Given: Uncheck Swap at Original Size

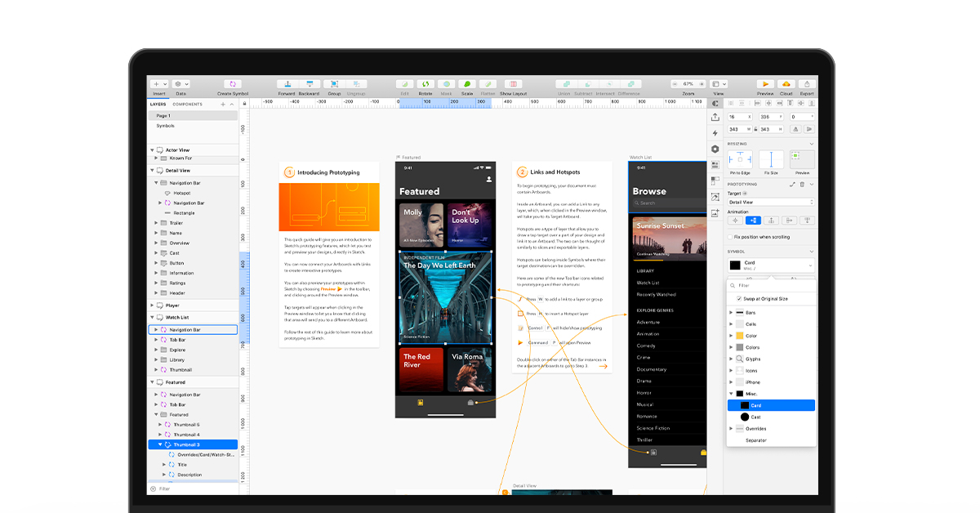Looking at the screenshot, I should (x=740, y=299).
